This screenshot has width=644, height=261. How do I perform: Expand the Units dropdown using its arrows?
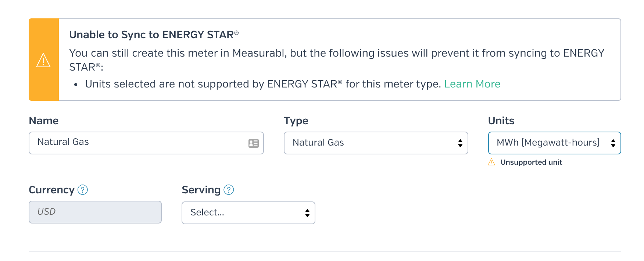[x=613, y=143]
